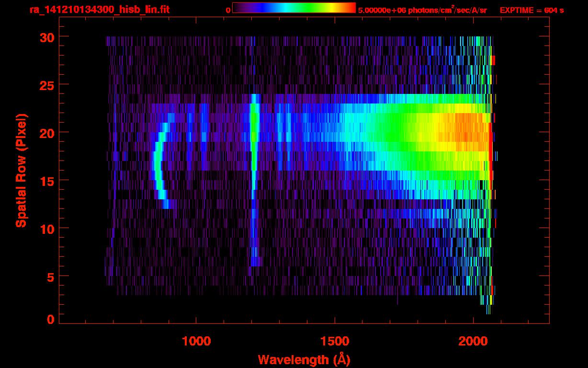The width and height of the screenshot is (588, 368).
Task: Click the x-axis tick label 2000
Action: click(473, 341)
